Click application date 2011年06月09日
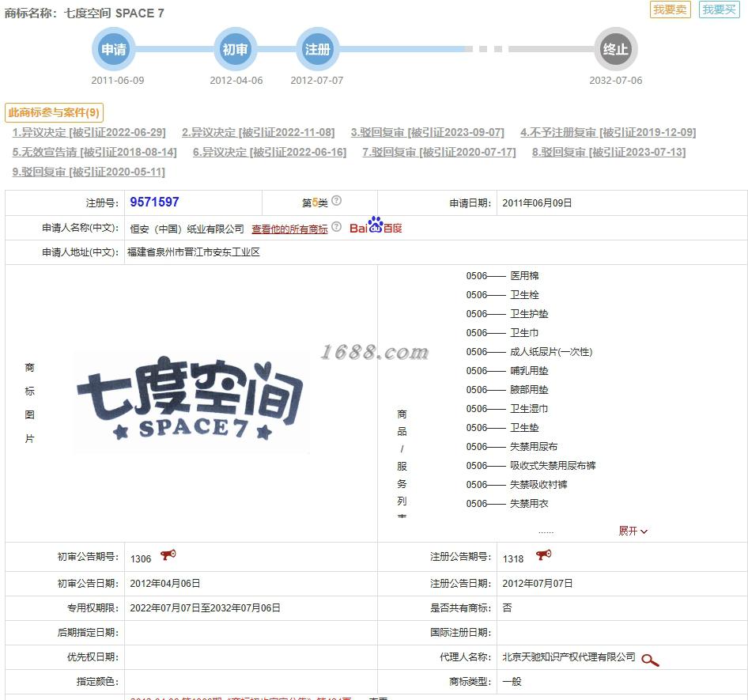Viewport: 748px width, 700px height. point(537,203)
